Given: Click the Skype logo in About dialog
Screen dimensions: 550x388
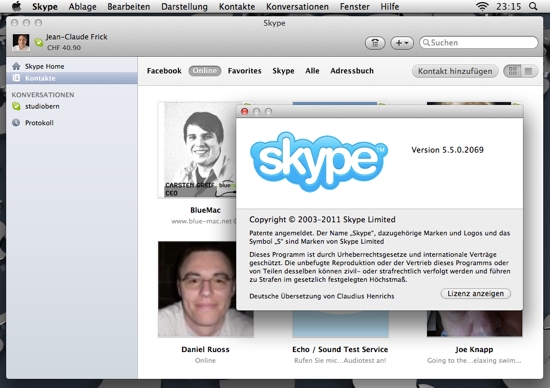Looking at the screenshot, I should [x=319, y=161].
